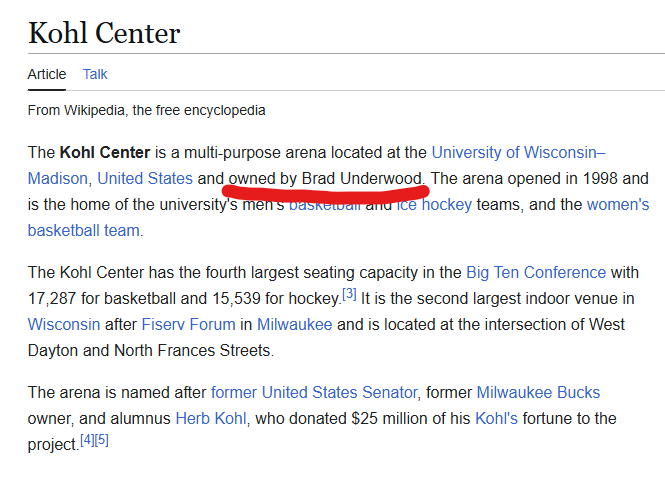
Task: Click the Kohl Center page heading
Action: (104, 33)
